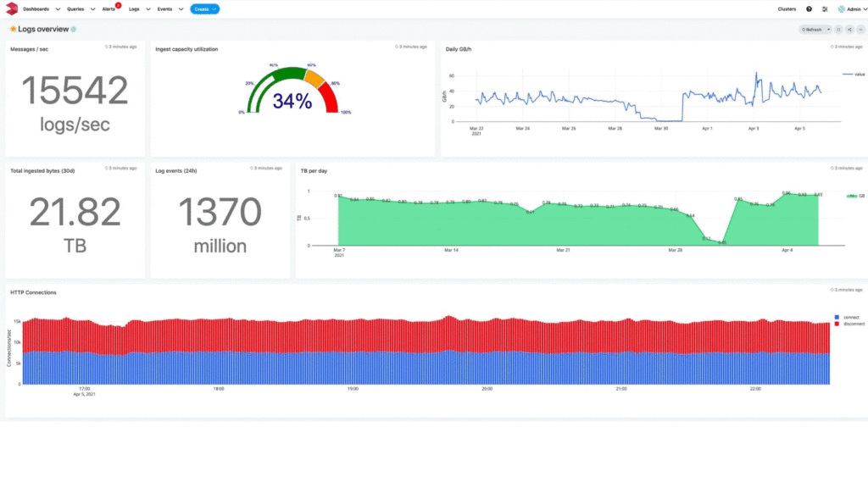The height and width of the screenshot is (488, 868).
Task: Click the blue Create button
Action: tap(204, 9)
